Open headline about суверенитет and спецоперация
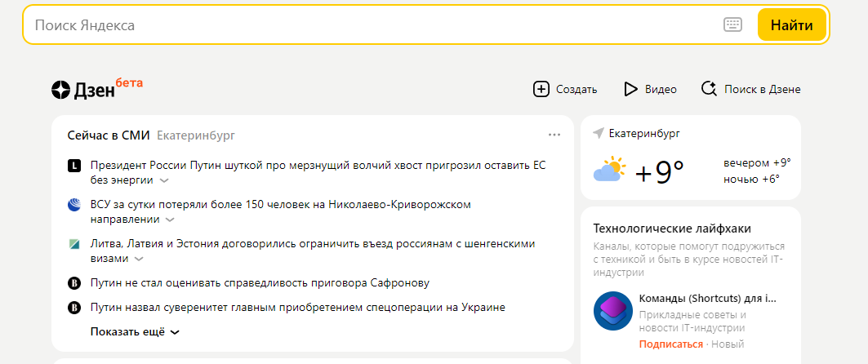868x364 pixels. (x=297, y=308)
